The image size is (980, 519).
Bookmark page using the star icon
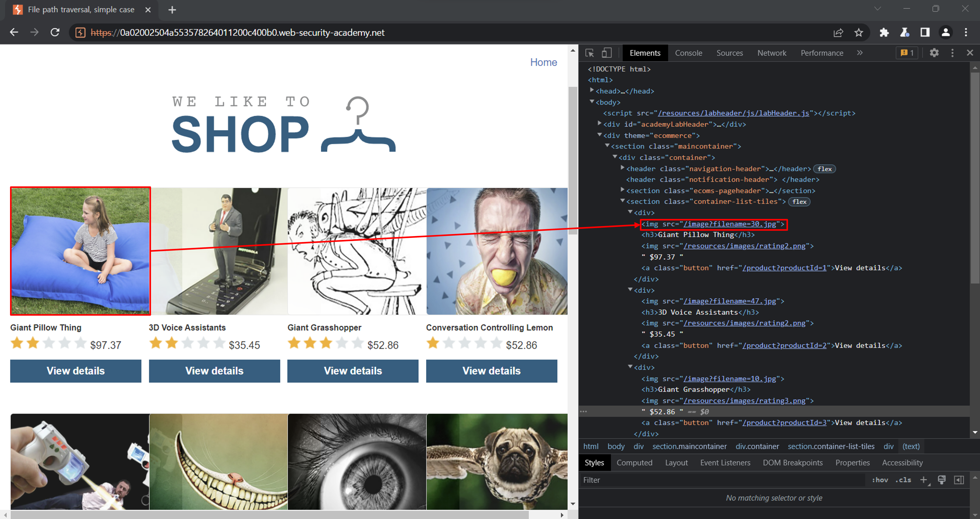click(859, 33)
